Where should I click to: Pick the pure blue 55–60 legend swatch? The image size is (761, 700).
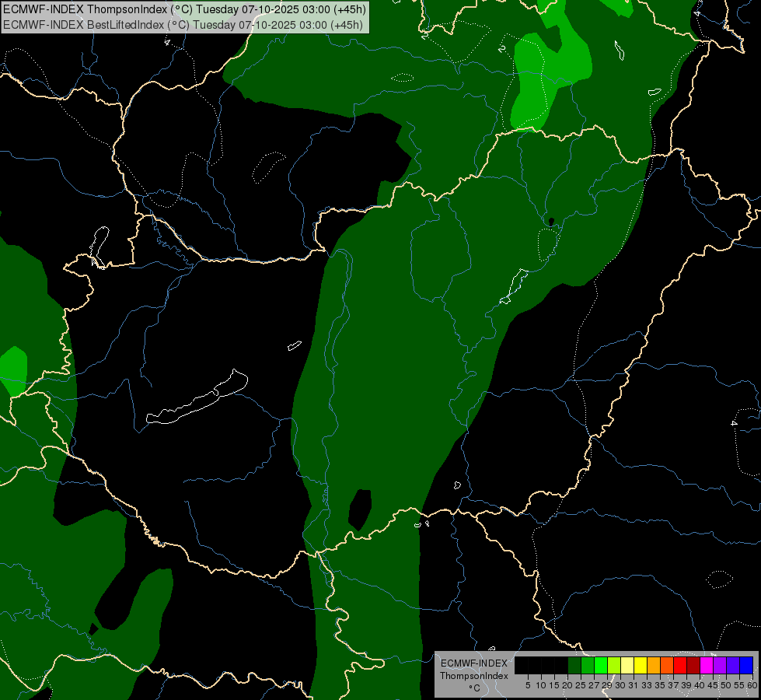(x=746, y=665)
